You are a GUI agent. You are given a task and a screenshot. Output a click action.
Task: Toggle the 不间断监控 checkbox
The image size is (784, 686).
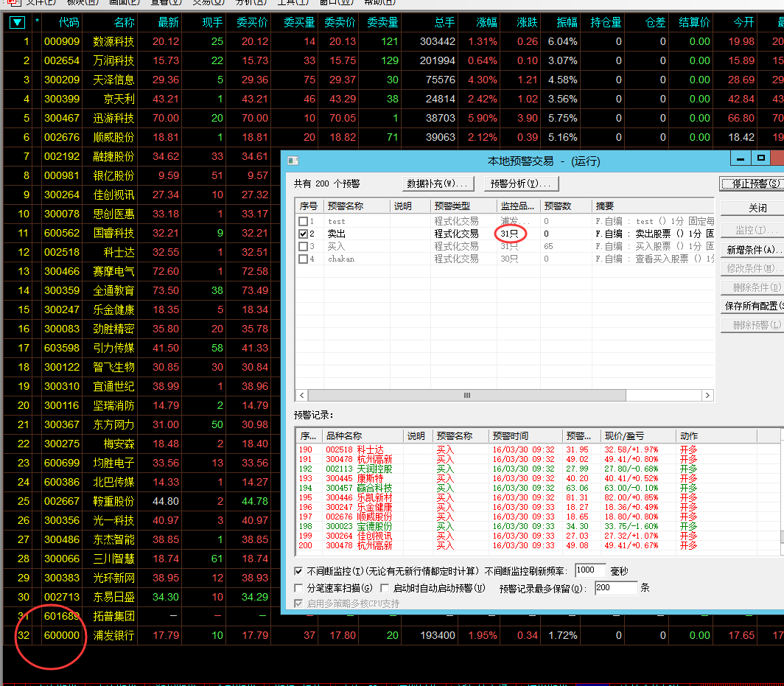pyautogui.click(x=298, y=571)
